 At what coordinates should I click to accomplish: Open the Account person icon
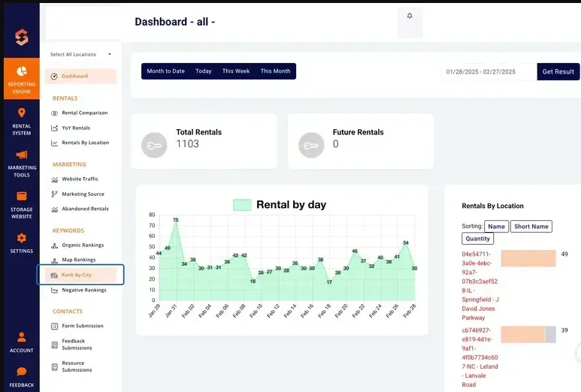pos(22,337)
